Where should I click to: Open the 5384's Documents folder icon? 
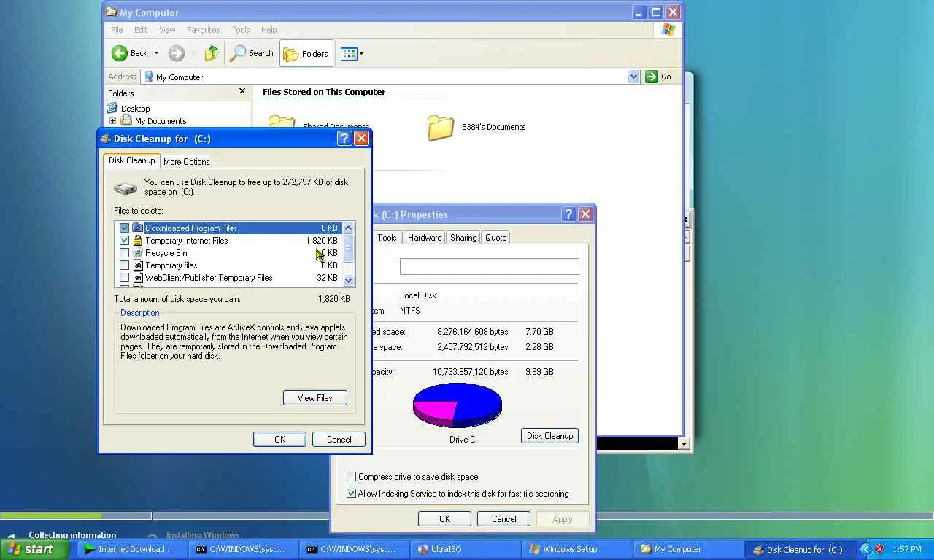pos(441,127)
